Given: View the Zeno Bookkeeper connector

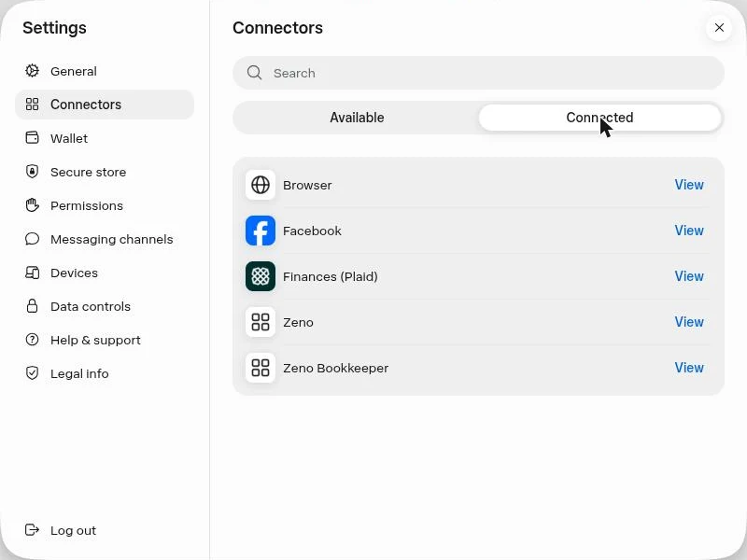Looking at the screenshot, I should pyautogui.click(x=689, y=368).
